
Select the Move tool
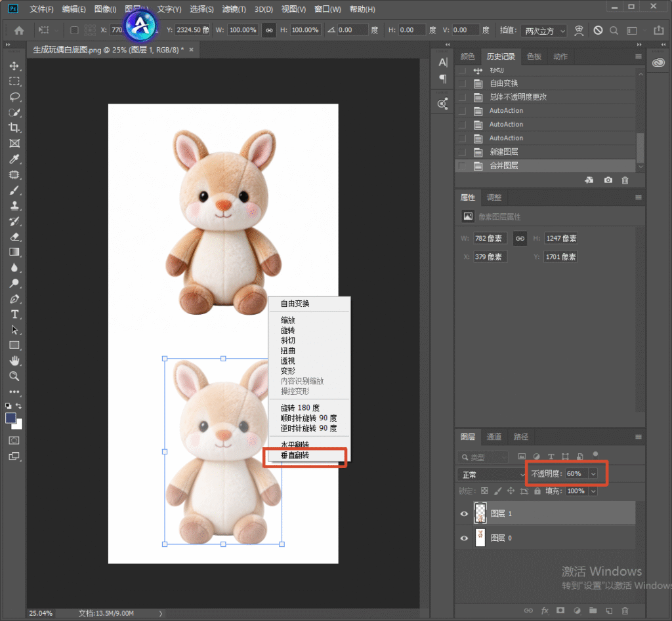point(14,66)
